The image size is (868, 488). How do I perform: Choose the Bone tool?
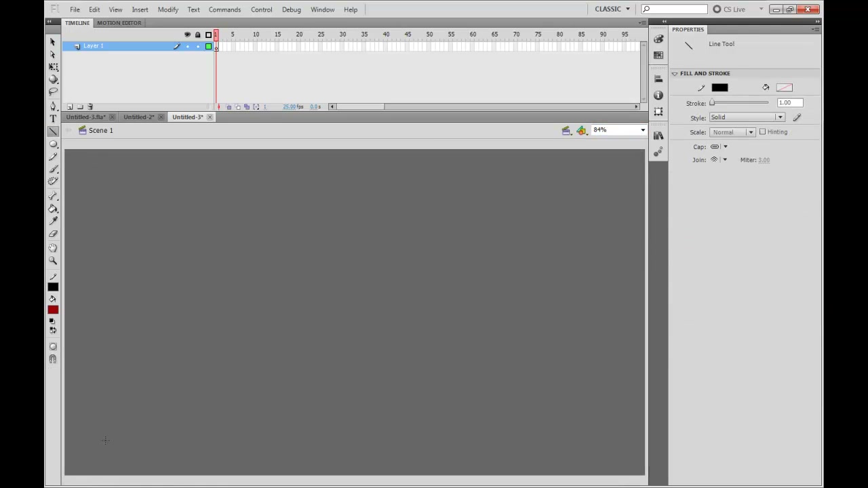click(53, 196)
